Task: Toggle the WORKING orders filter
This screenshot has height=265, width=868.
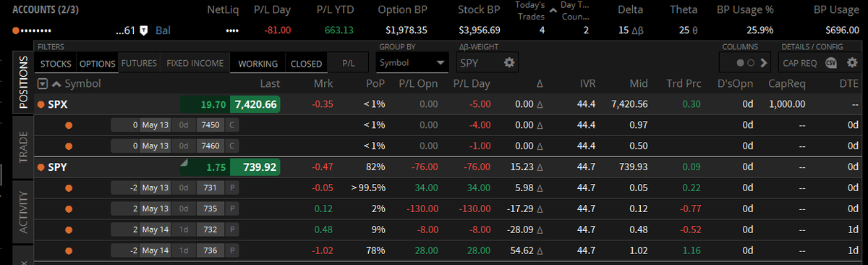Action: click(258, 63)
